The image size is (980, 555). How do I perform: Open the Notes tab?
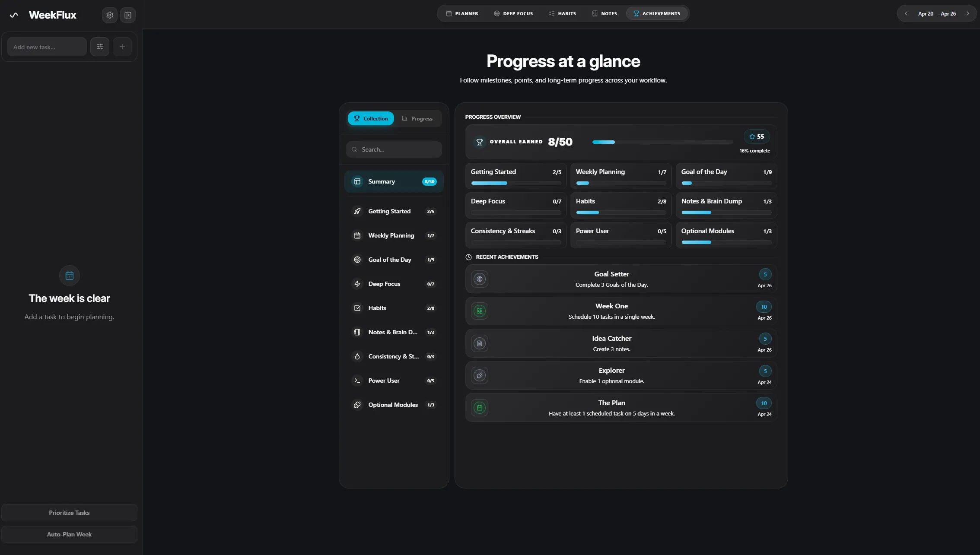[604, 13]
